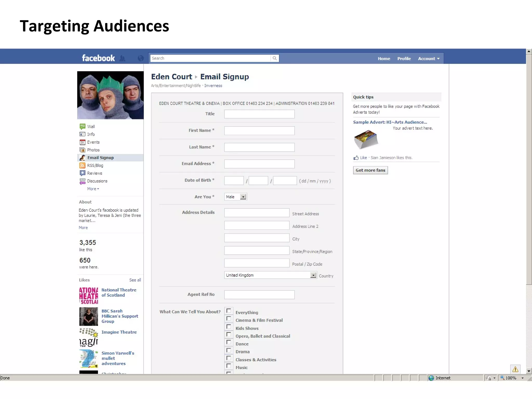Image resolution: width=532 pixels, height=399 pixels.
Task: Click the Reviews star icon
Action: tap(82, 173)
